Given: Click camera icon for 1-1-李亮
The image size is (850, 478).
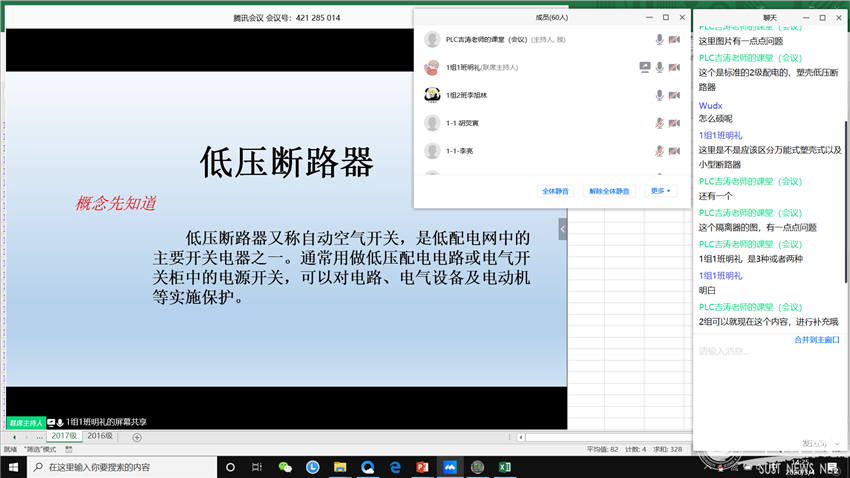Looking at the screenshot, I should [x=674, y=151].
